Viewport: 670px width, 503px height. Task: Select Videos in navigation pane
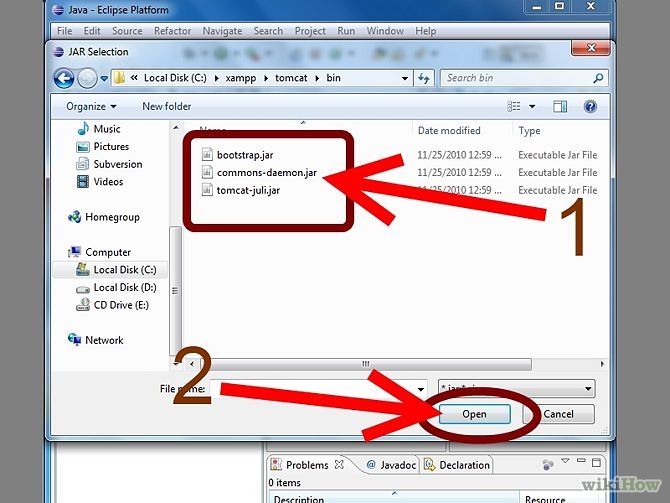pyautogui.click(x=108, y=182)
